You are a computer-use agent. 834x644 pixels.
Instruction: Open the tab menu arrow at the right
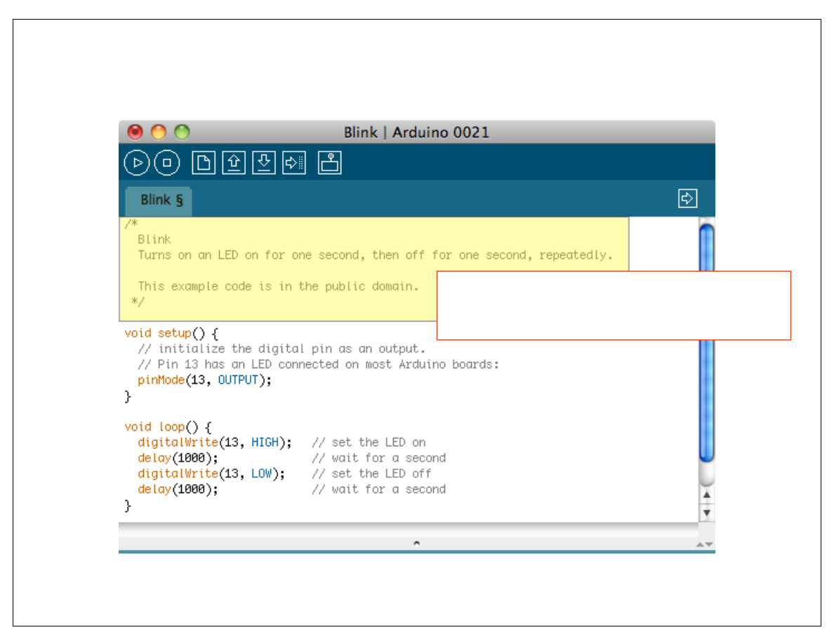click(x=687, y=199)
